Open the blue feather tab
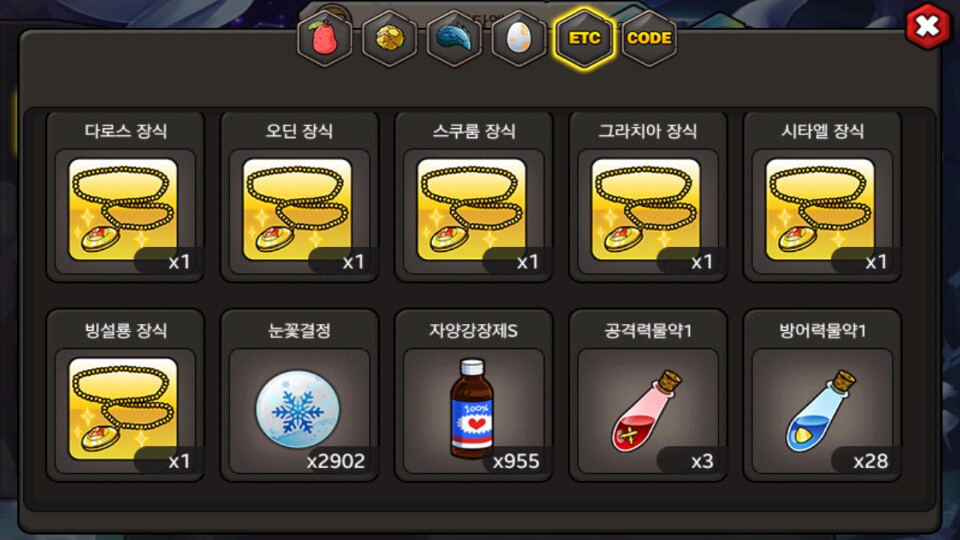Image resolution: width=960 pixels, height=540 pixels. tap(454, 39)
